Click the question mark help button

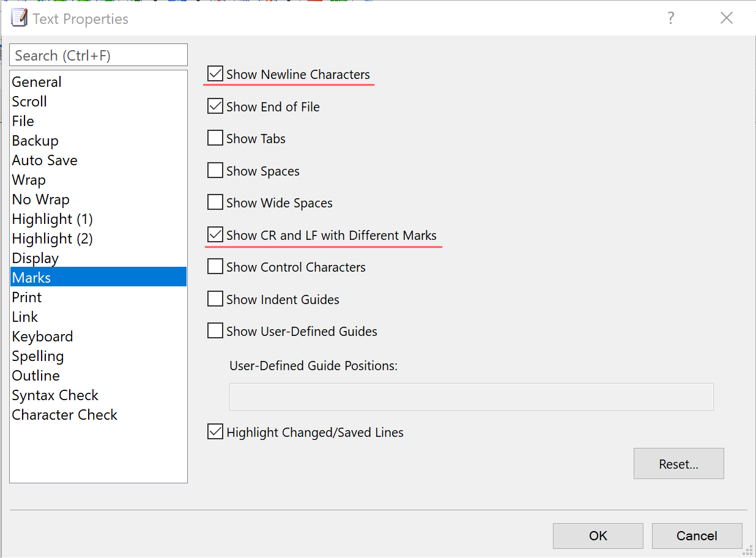tap(671, 18)
